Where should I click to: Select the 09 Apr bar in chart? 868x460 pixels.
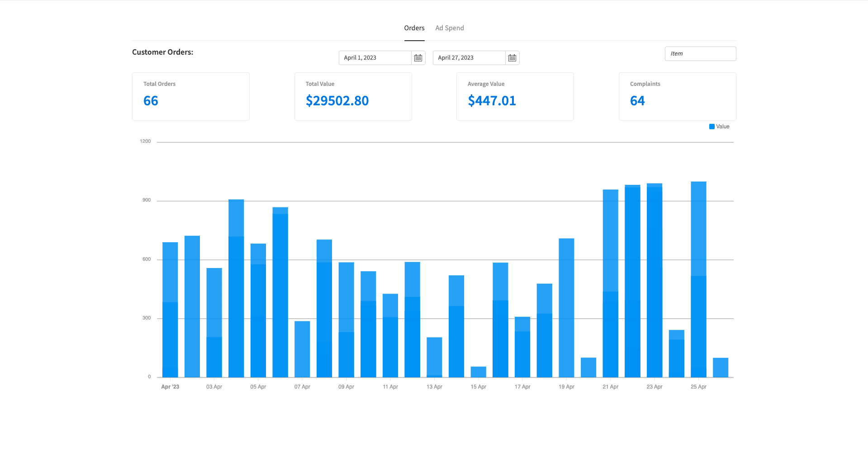point(346,320)
